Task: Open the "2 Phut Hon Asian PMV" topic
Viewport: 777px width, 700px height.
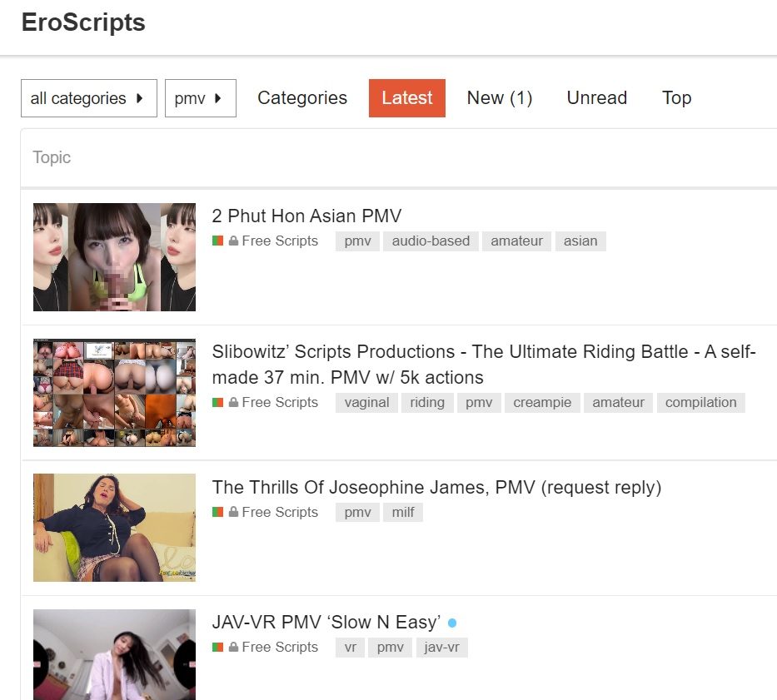Action: pos(306,216)
